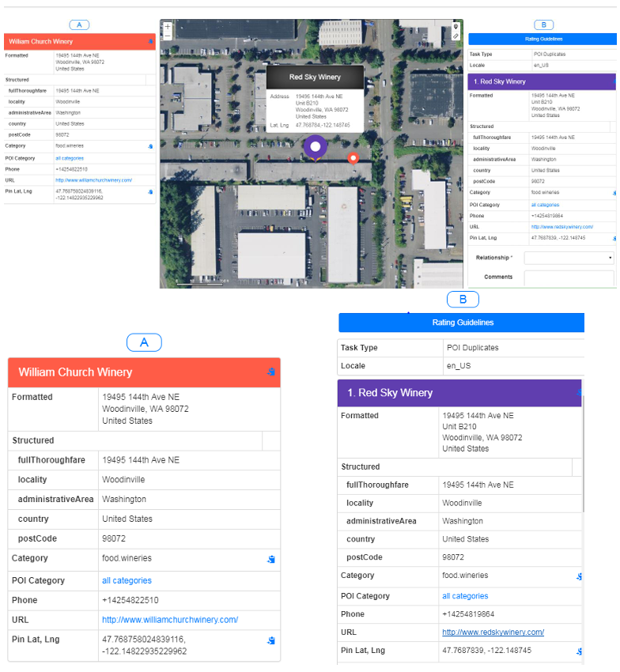Select 'Woodinville' locality in enlarged Red Sky panel
This screenshot has height=672, width=620.
[x=462, y=503]
